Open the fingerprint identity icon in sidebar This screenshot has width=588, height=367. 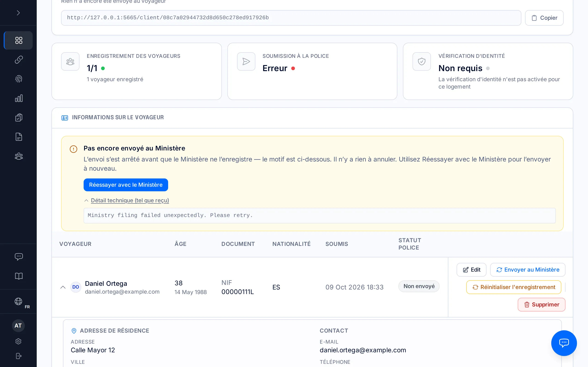pyautogui.click(x=18, y=79)
